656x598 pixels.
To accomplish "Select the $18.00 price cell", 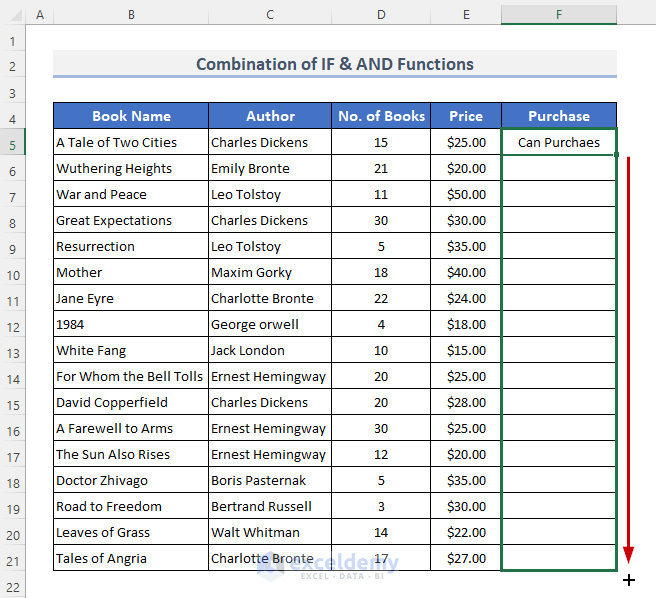I will point(466,324).
